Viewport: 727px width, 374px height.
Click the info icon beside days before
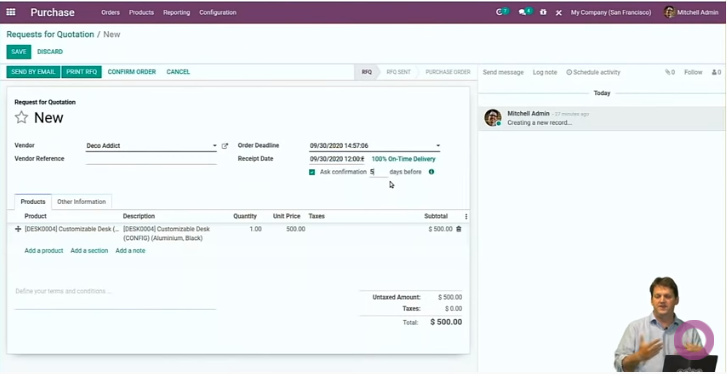(431, 172)
